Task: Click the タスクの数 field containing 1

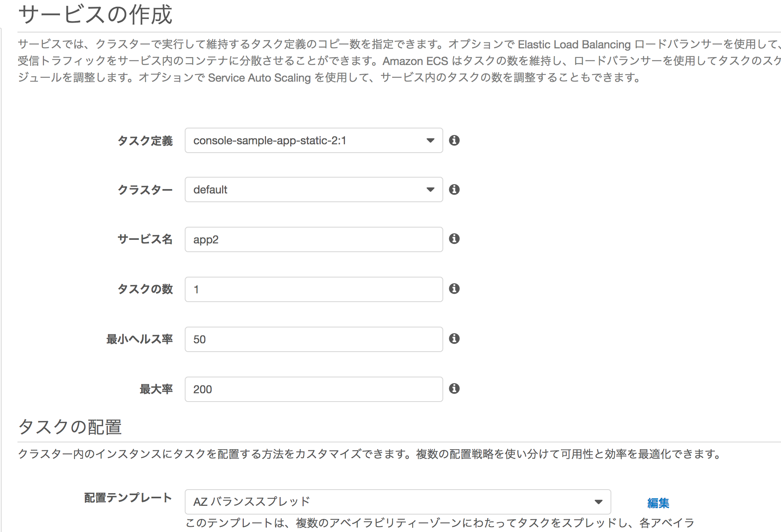Action: point(313,289)
